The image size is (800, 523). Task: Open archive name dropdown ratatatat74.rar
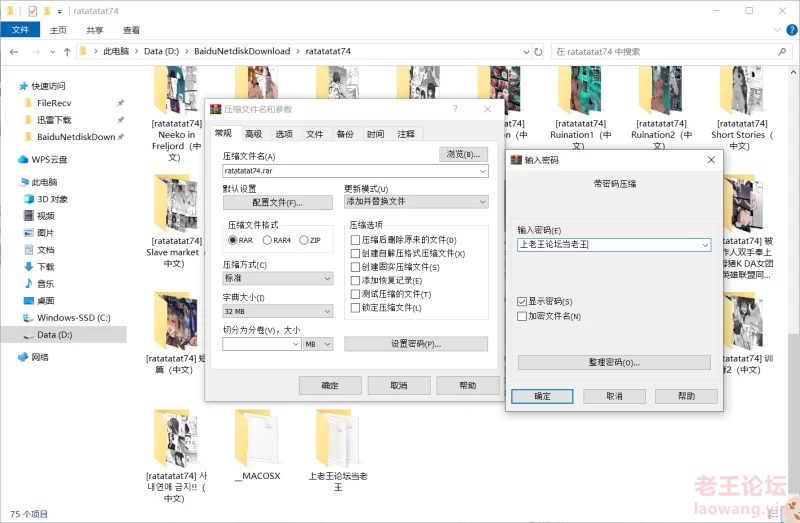(x=483, y=171)
